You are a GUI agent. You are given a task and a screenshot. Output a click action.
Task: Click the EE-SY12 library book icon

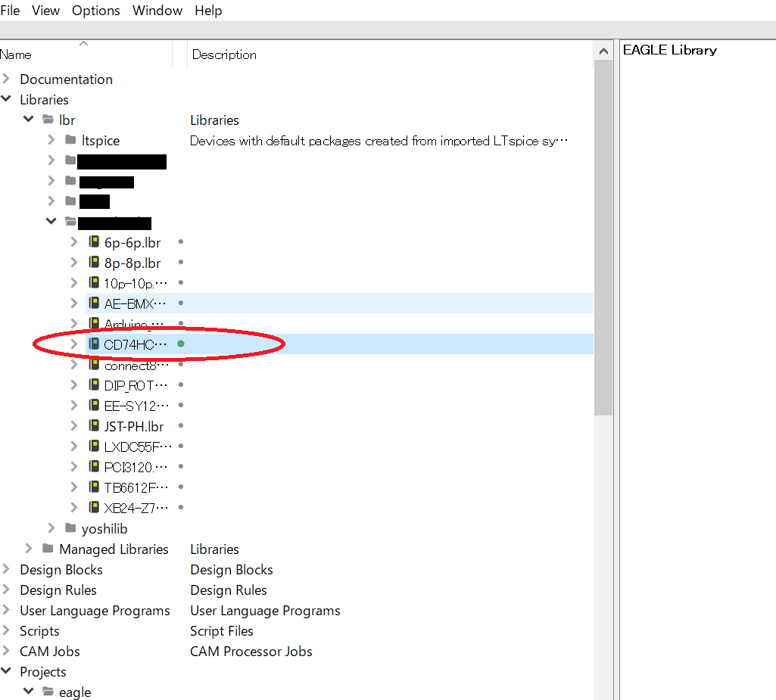click(94, 405)
